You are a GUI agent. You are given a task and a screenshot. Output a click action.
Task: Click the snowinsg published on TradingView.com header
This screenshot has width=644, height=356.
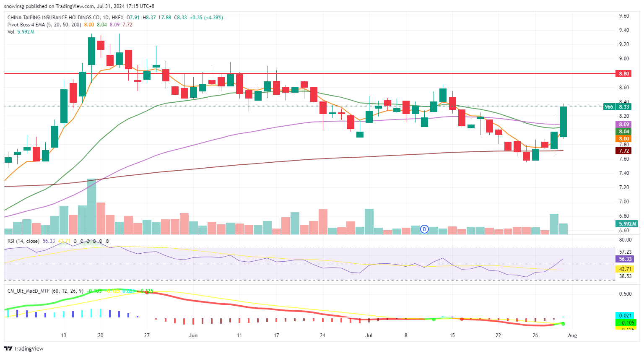coord(79,6)
